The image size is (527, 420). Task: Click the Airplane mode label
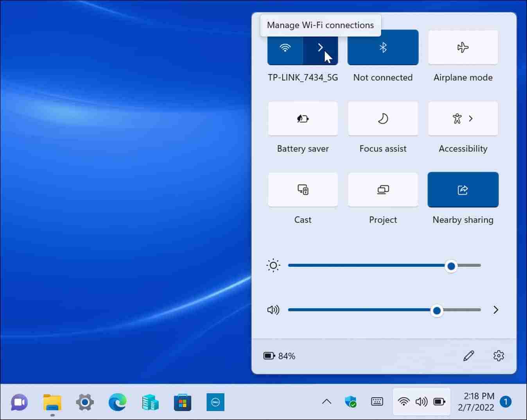click(463, 77)
